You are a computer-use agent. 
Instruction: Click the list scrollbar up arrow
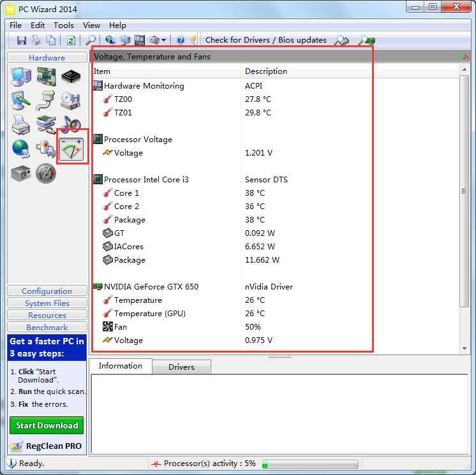tap(465, 69)
